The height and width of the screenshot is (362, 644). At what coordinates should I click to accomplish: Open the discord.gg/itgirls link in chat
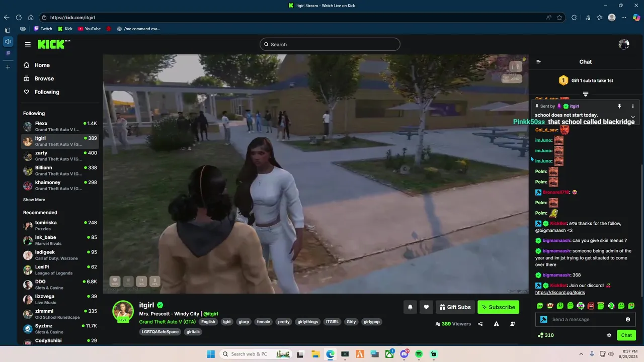560,292
